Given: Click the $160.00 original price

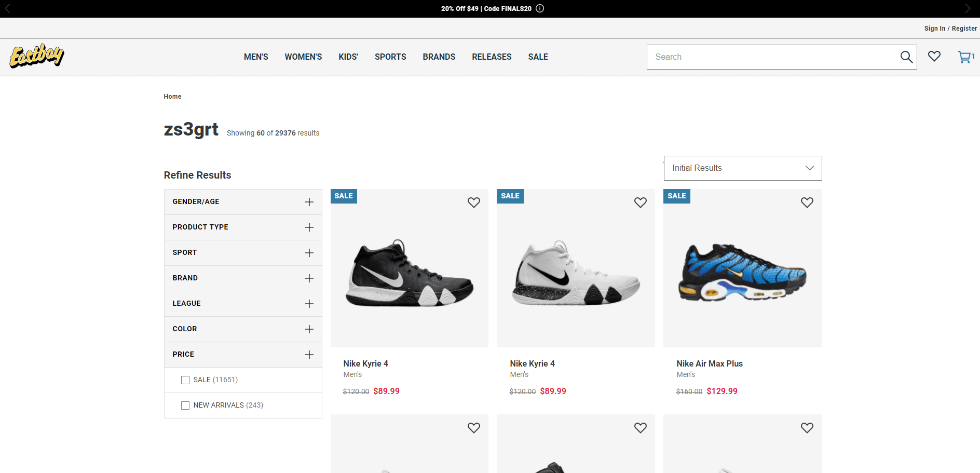Looking at the screenshot, I should click(x=689, y=391).
